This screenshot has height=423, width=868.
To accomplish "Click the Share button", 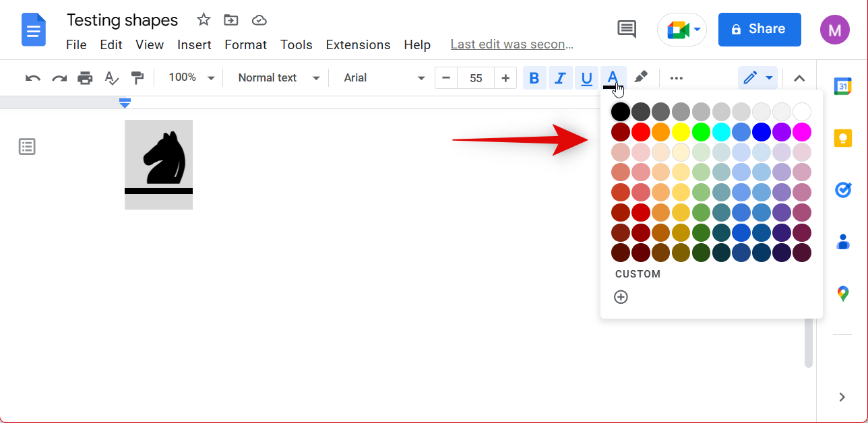I will (759, 30).
